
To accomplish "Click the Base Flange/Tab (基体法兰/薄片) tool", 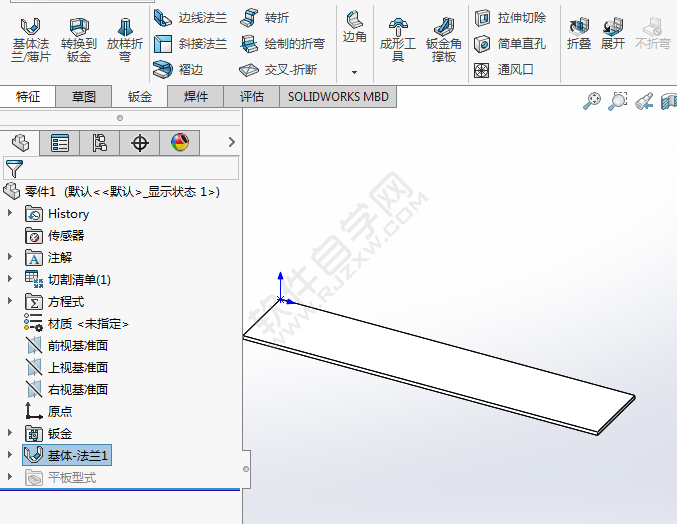I will point(31,41).
